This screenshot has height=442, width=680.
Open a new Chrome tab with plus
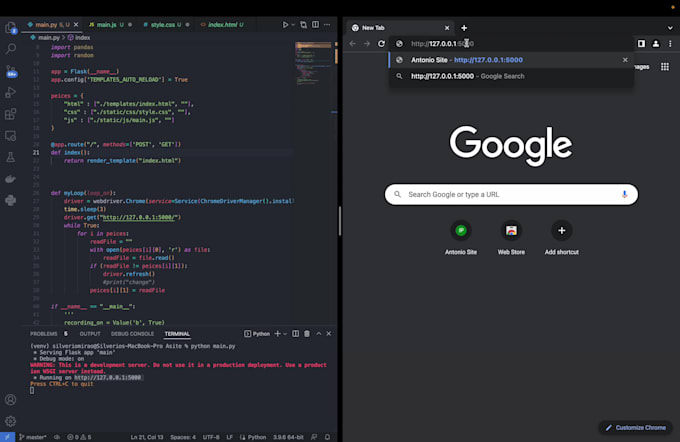464,28
